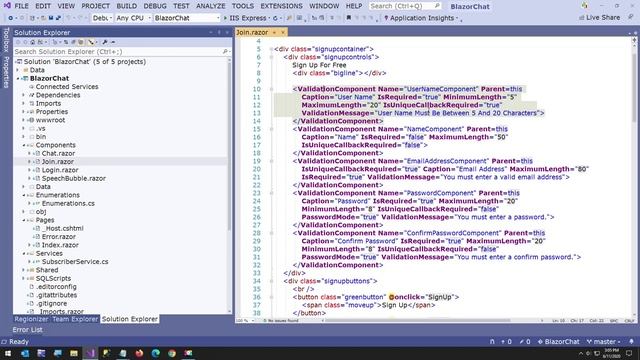Open Microsoft Edge from the taskbar
640x360 pixels.
156,353
